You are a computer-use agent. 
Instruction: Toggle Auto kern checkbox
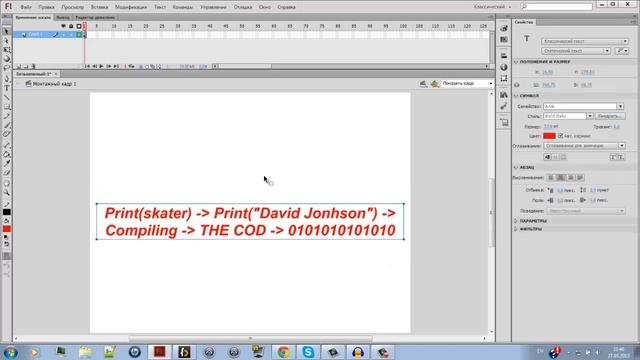tap(560, 136)
